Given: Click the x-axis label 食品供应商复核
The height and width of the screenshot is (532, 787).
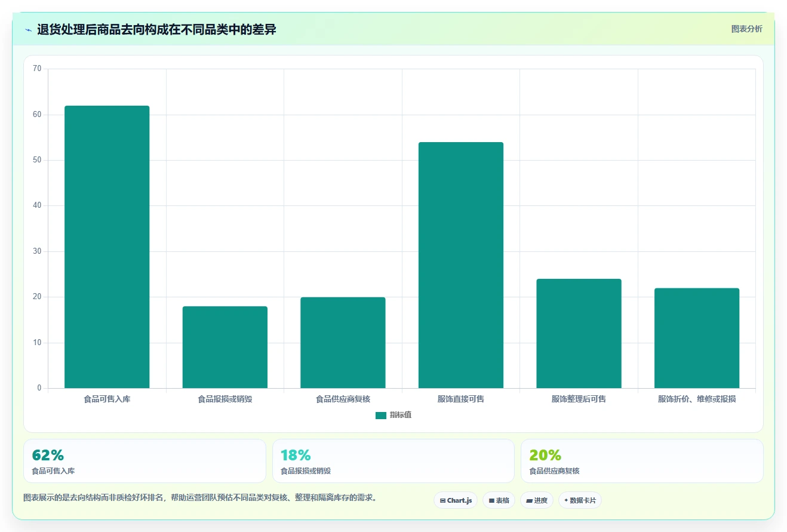Looking at the screenshot, I should (x=343, y=399).
